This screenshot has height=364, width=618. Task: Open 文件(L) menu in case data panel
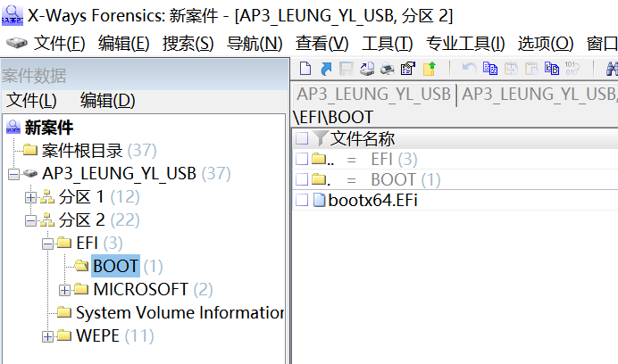pos(31,100)
